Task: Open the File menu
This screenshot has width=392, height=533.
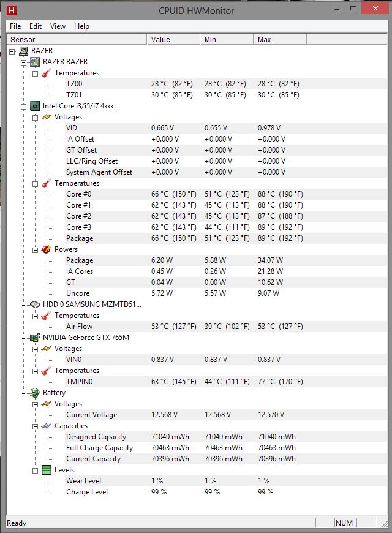Action: pyautogui.click(x=15, y=26)
